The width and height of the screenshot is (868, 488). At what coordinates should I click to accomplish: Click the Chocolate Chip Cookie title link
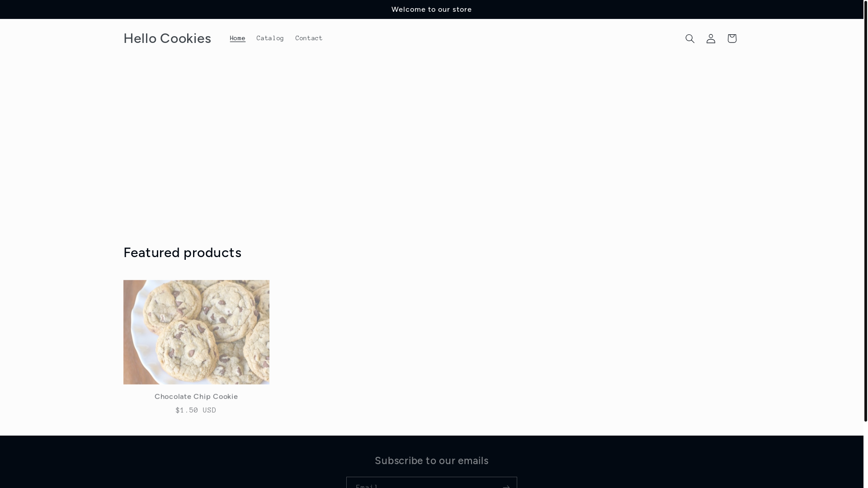(196, 396)
